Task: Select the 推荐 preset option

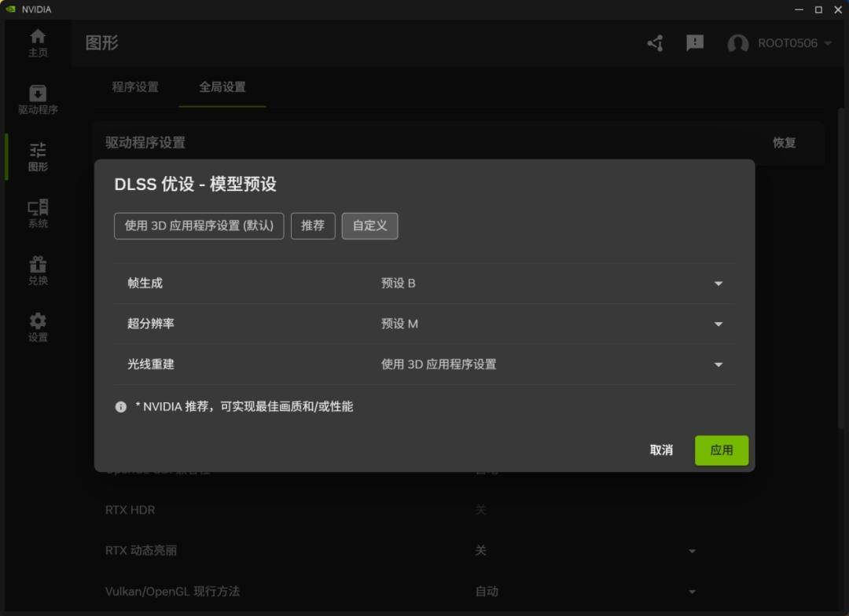Action: tap(313, 225)
